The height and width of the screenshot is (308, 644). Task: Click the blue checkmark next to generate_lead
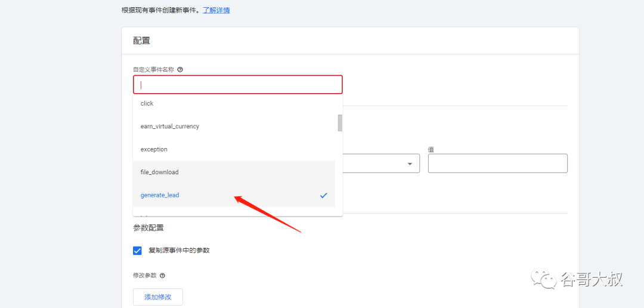point(324,195)
